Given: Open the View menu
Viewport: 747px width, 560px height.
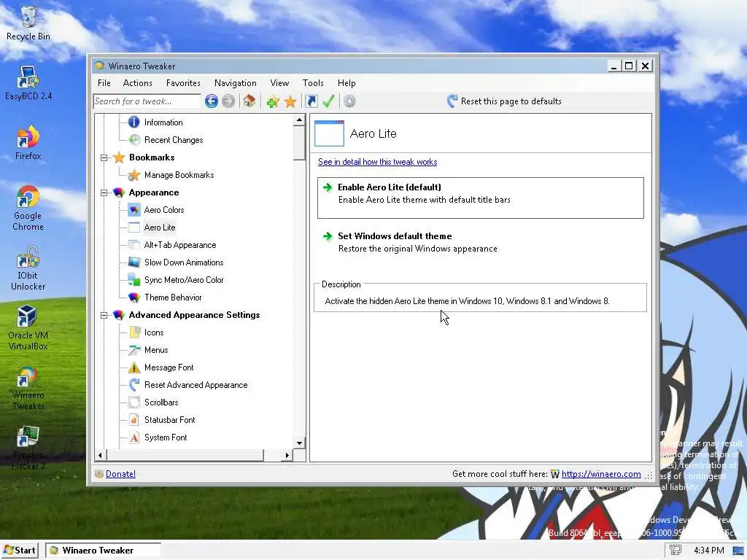Looking at the screenshot, I should 279,83.
